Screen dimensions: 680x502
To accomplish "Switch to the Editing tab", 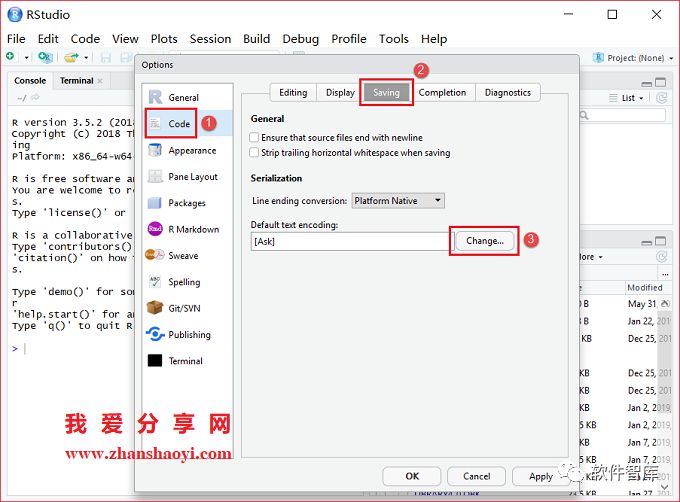I will tap(293, 93).
